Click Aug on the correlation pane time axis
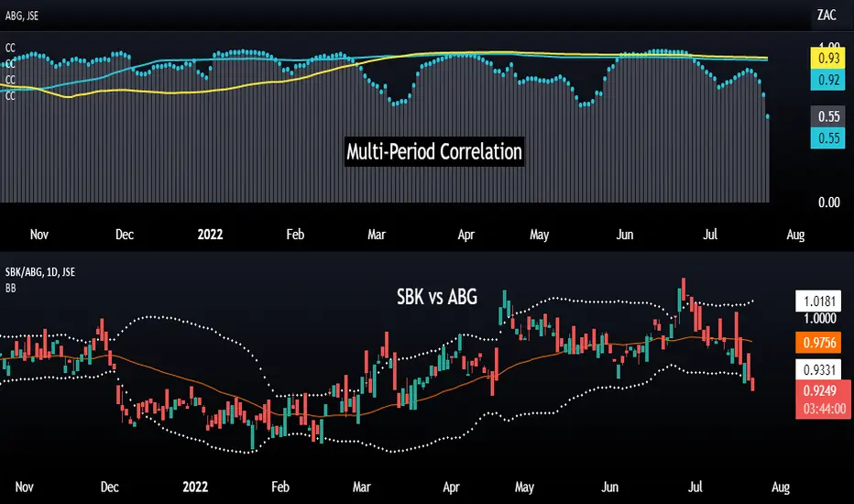The image size is (854, 504). (795, 235)
